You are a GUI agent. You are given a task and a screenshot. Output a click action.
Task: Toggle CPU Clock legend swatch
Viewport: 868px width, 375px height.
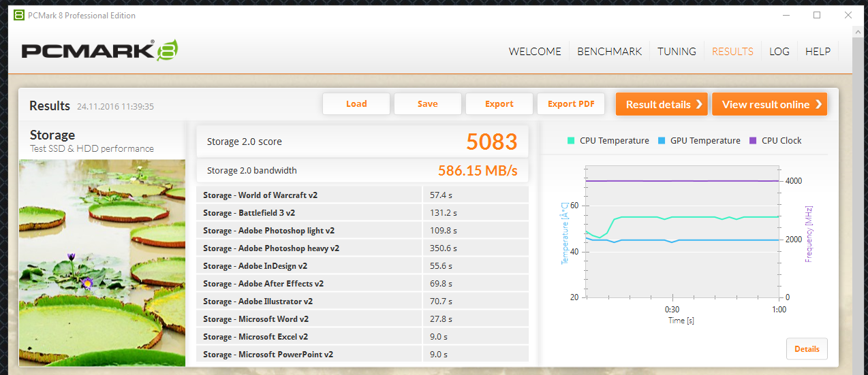[753, 141]
